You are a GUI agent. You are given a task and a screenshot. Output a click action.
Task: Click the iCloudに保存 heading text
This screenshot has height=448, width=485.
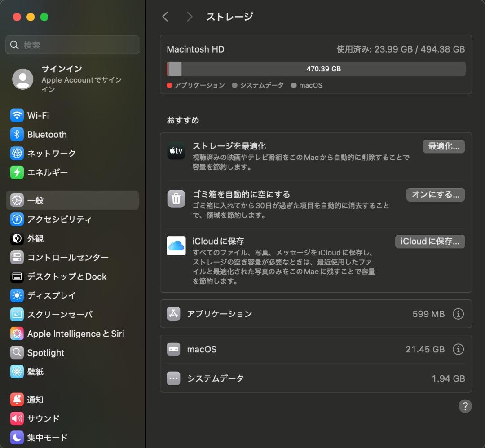point(218,241)
